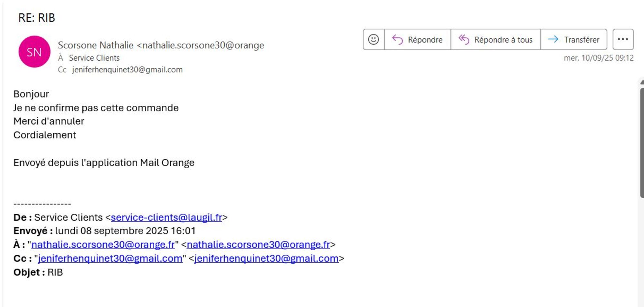Click the second nathalie.scorsone30@orange.fr link in brackets
This screenshot has height=307, width=644.
click(x=258, y=245)
